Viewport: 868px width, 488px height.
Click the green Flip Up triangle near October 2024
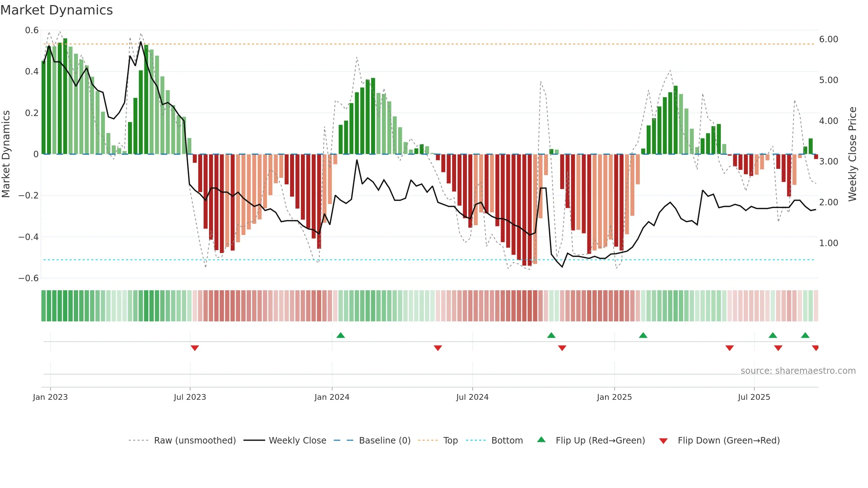click(x=551, y=335)
